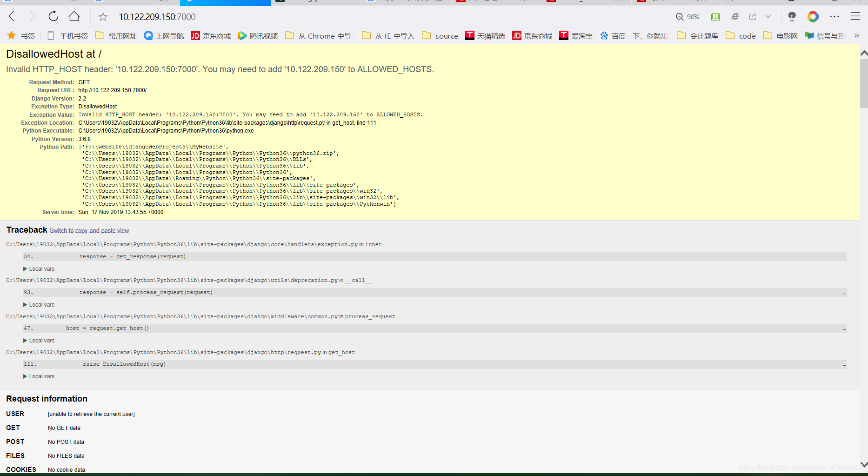This screenshot has width=868, height=476.
Task: Open the source bookmark folder
Action: [440, 36]
